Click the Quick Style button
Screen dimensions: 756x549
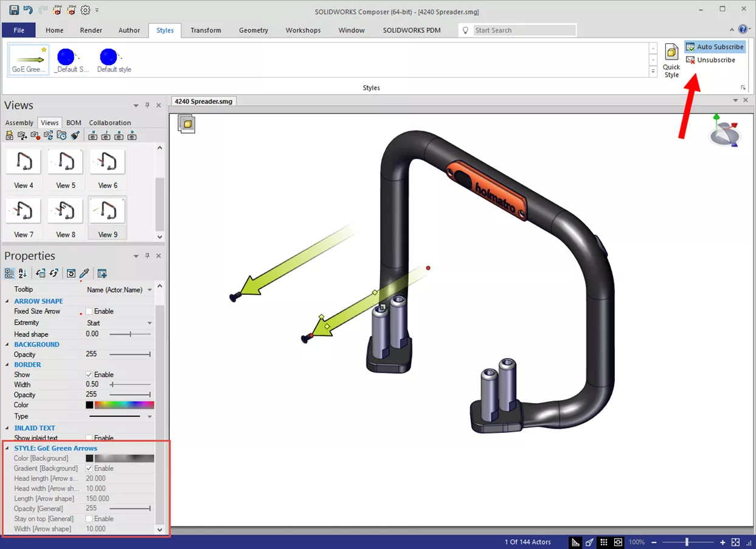pos(671,61)
